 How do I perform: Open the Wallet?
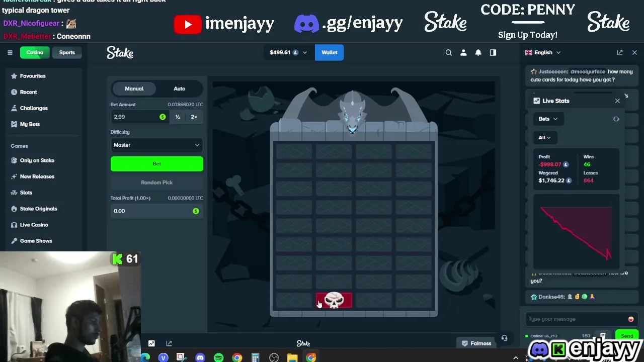point(330,52)
